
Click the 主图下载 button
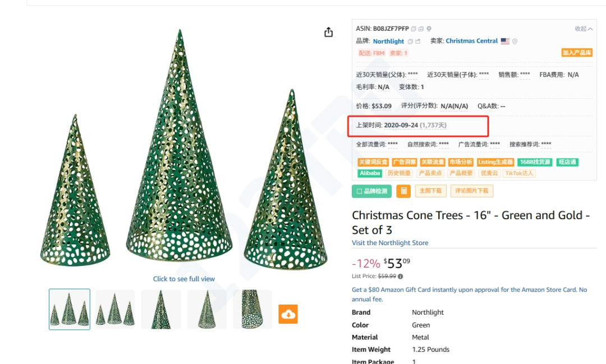point(430,191)
